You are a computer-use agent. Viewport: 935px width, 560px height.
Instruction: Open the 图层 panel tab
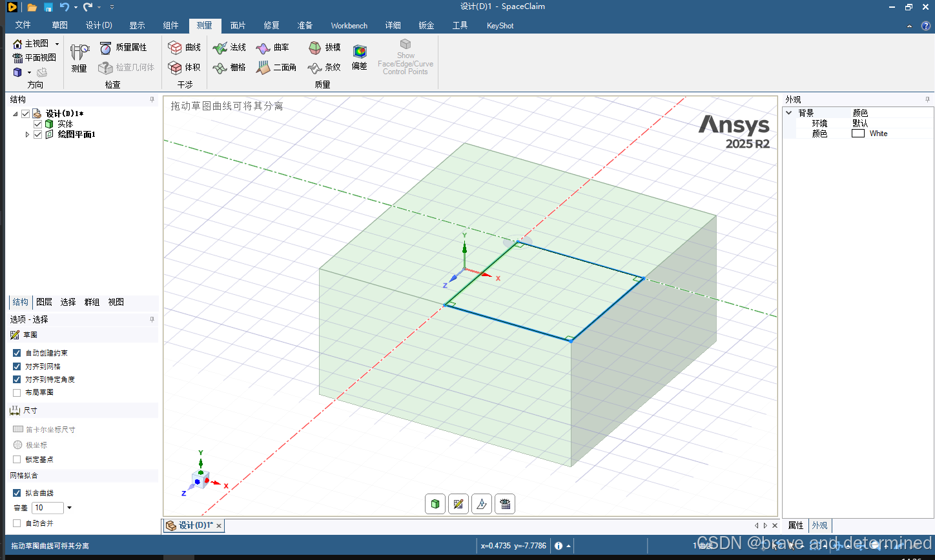tap(44, 302)
